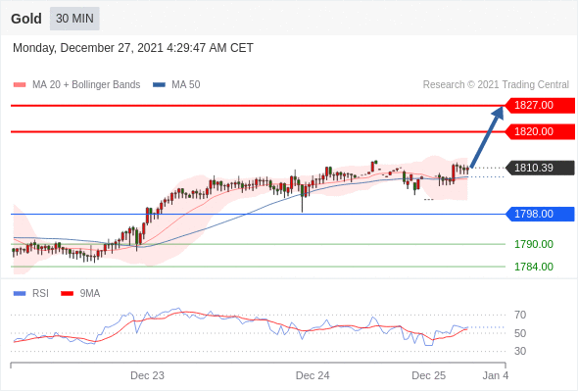This screenshot has height=392, width=578.
Task: Click the 1820.00 resistance price tag
Action: point(540,131)
